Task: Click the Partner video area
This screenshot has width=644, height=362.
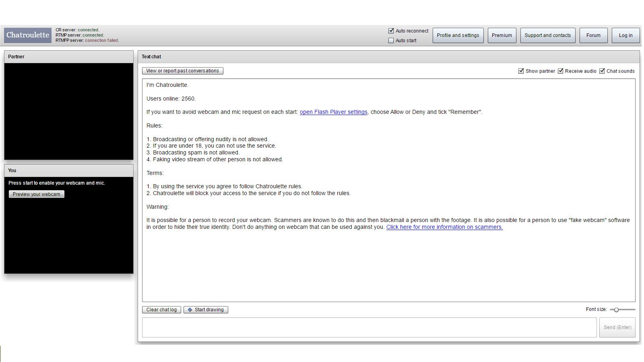Action: click(x=69, y=111)
